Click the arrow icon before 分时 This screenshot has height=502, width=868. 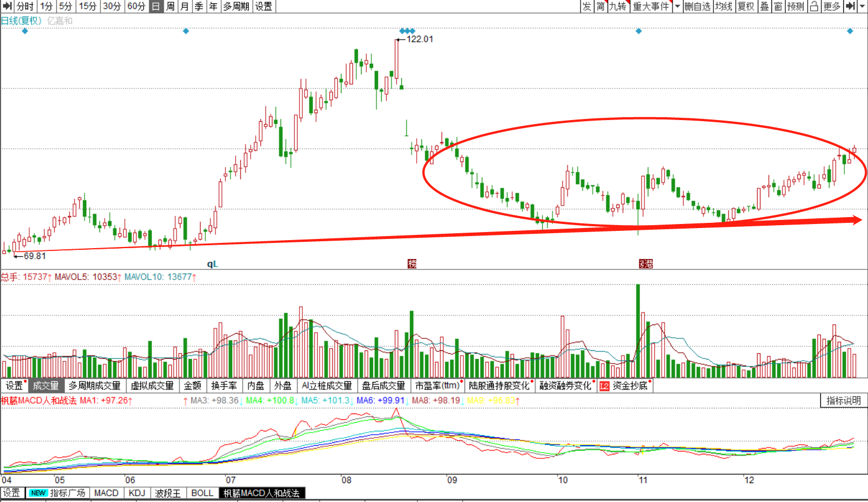point(7,6)
